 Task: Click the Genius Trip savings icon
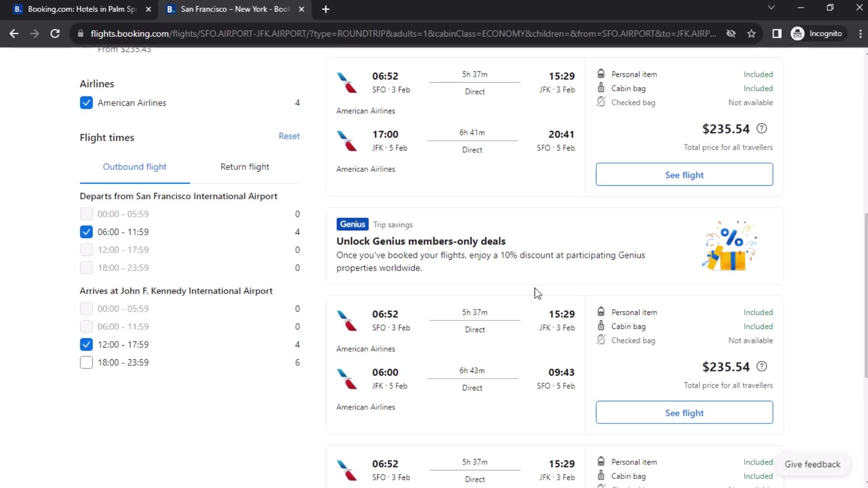pos(352,224)
